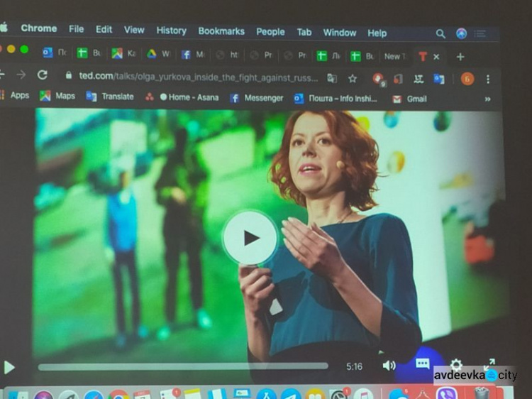This screenshot has height=399, width=532.
Task: Expand hidden bookmarks with double chevron
Action: [x=487, y=99]
